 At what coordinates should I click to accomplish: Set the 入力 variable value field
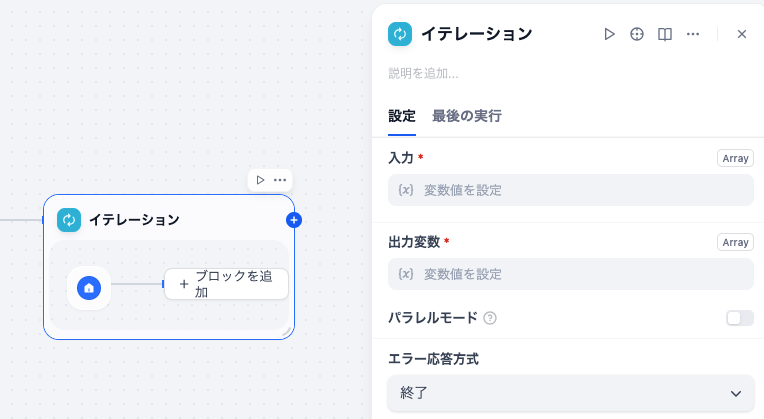click(570, 190)
